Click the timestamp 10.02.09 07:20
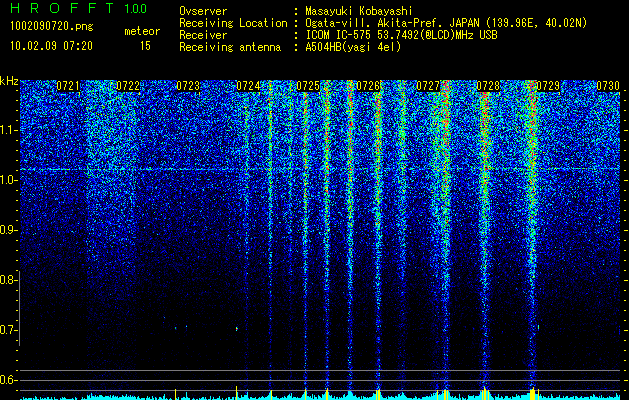 [x=51, y=46]
